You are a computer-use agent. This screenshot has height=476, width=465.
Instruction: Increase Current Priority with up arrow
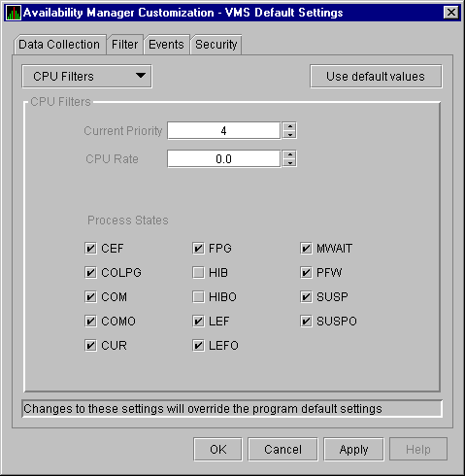tap(289, 126)
